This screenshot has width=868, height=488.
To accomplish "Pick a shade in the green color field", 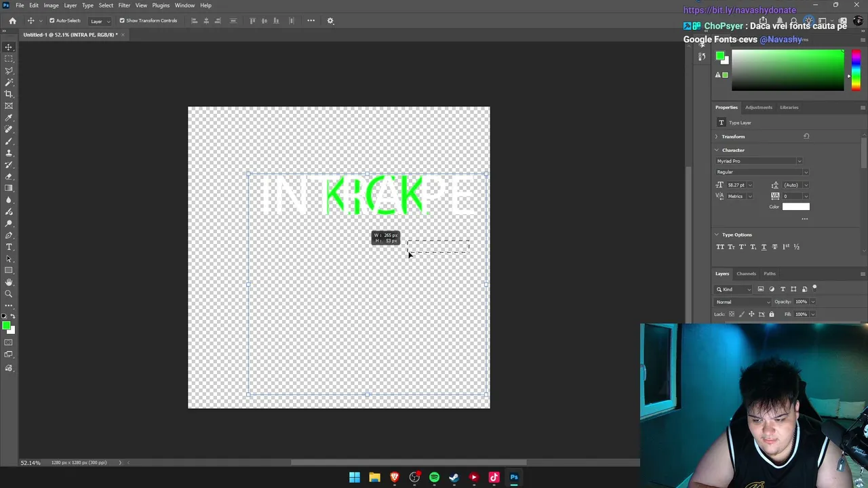I will point(788,70).
